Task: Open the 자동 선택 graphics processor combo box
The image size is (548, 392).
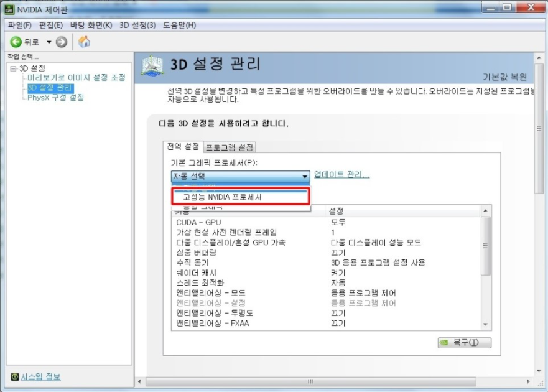Action: click(x=241, y=176)
